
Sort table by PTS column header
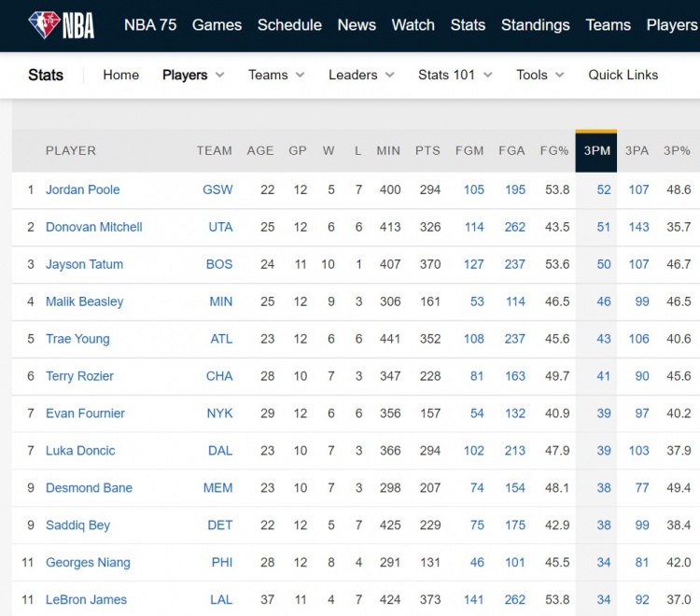pos(427,151)
